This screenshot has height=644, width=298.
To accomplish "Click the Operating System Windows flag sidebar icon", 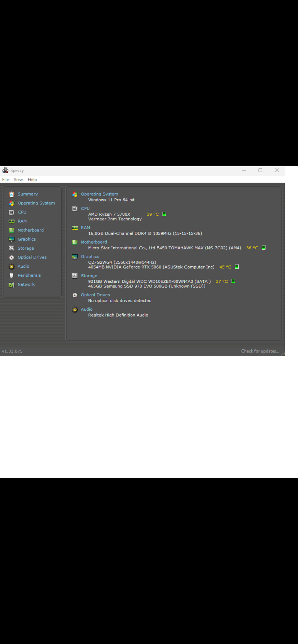I will point(12,203).
